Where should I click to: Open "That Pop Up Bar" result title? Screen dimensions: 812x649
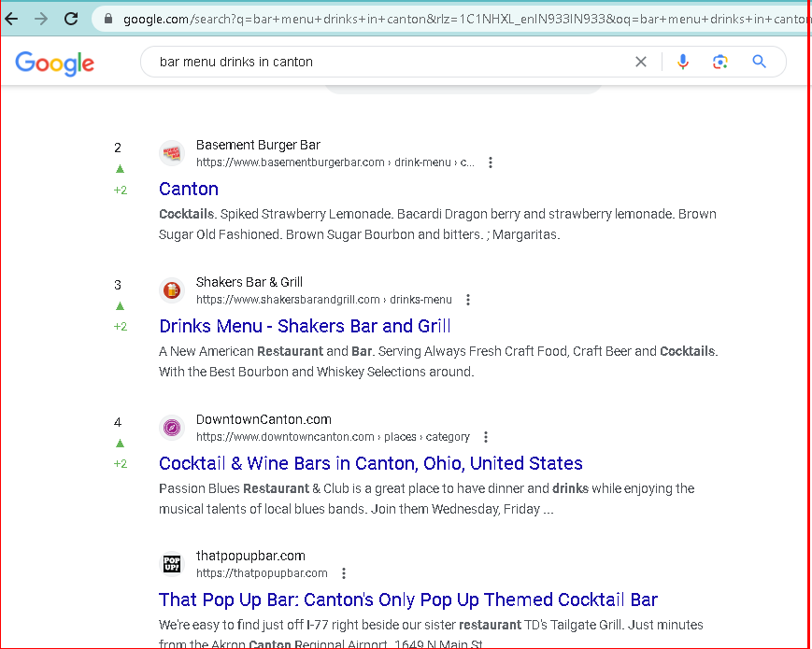(407, 600)
